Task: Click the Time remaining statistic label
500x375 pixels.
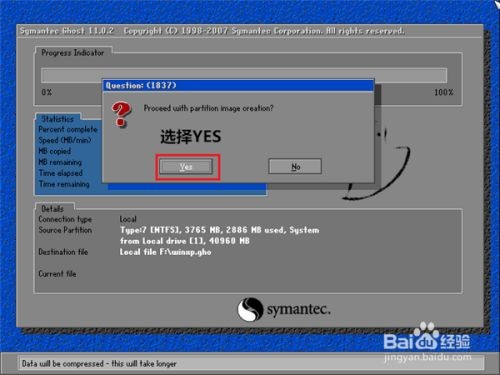Action: [64, 184]
